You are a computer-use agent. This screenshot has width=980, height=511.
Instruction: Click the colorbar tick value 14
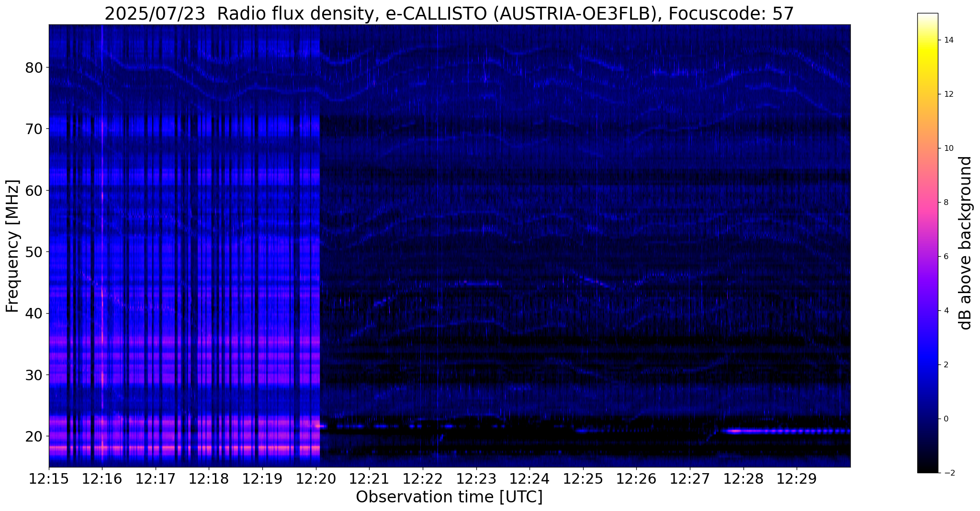click(948, 40)
